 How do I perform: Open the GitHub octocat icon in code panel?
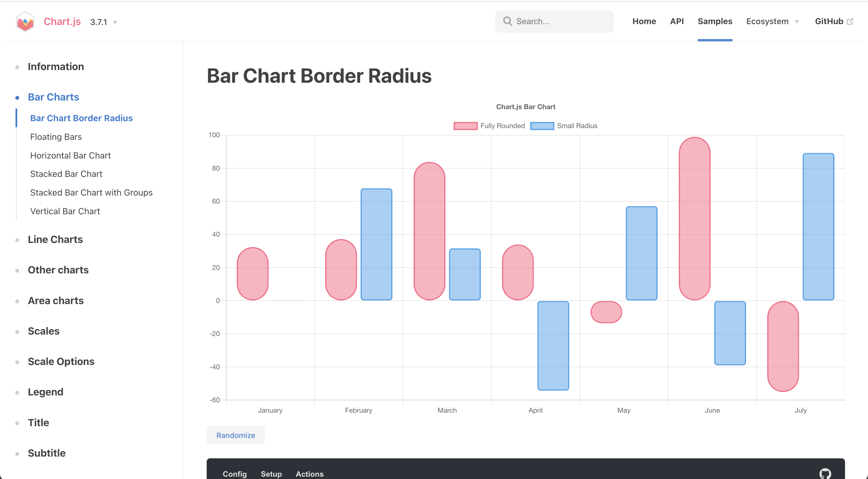click(x=825, y=473)
